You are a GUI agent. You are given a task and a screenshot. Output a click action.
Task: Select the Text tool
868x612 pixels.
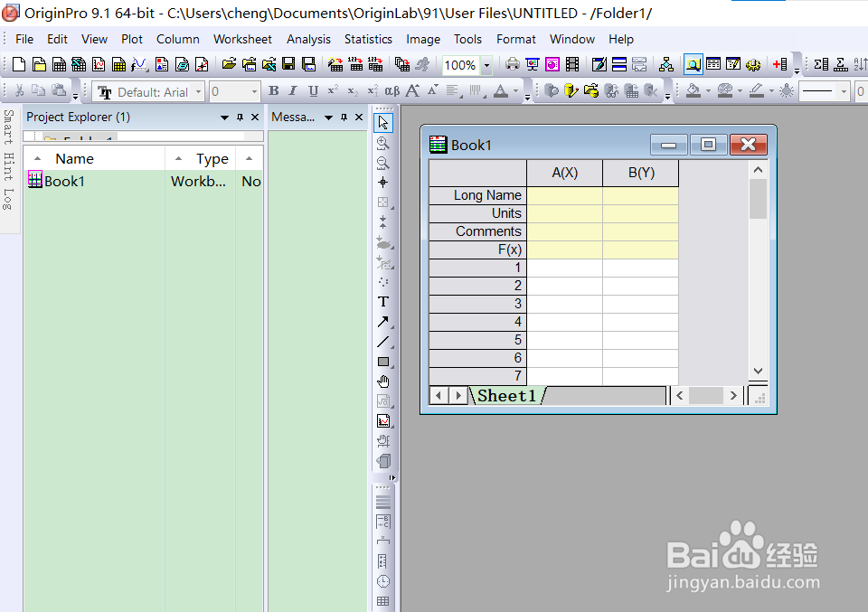pos(383,302)
